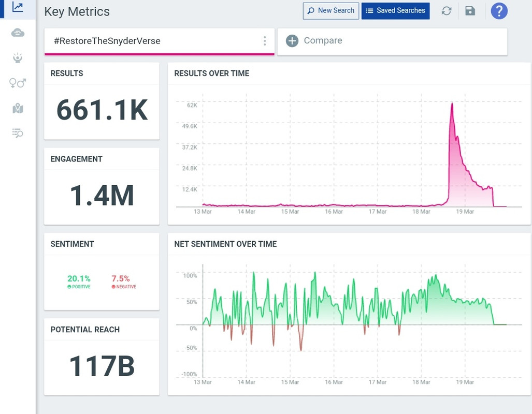Click the 62K axis label in results chart
This screenshot has height=414, width=532.
pos(192,105)
